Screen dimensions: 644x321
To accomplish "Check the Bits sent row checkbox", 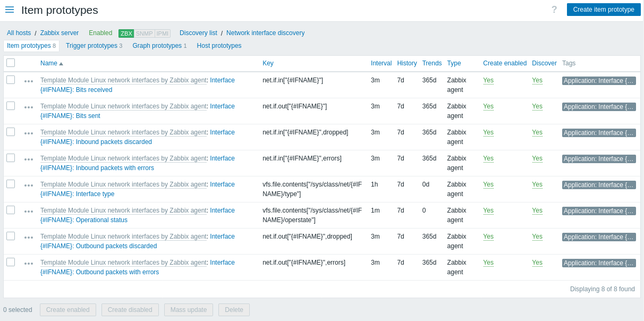I will click(11, 106).
